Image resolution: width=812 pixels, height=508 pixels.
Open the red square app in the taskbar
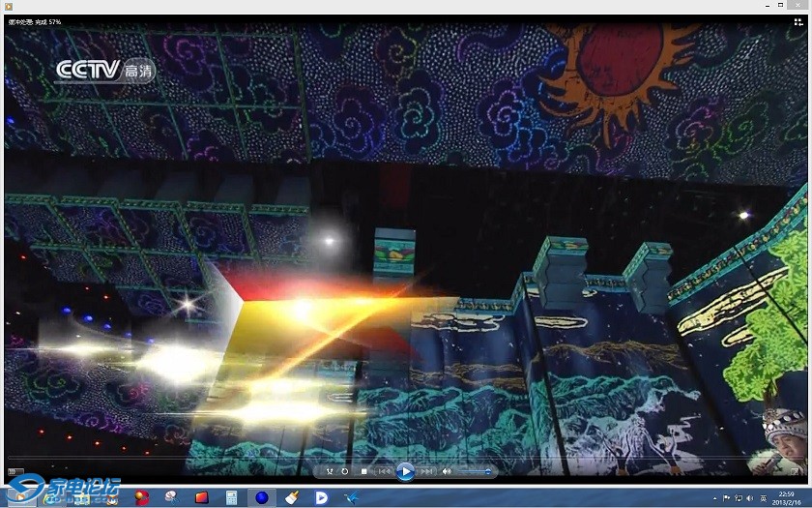click(x=201, y=498)
